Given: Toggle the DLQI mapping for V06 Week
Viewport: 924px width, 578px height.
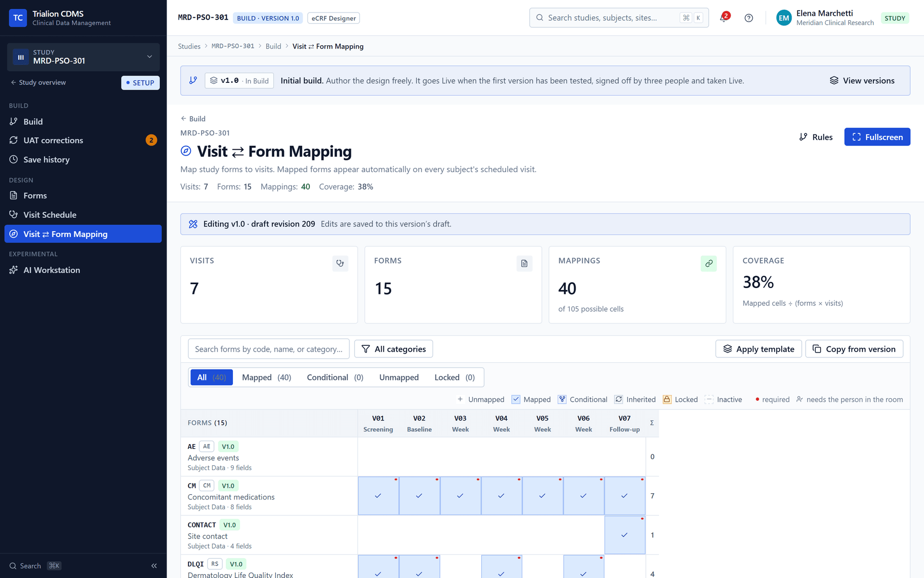Looking at the screenshot, I should click(x=584, y=567).
